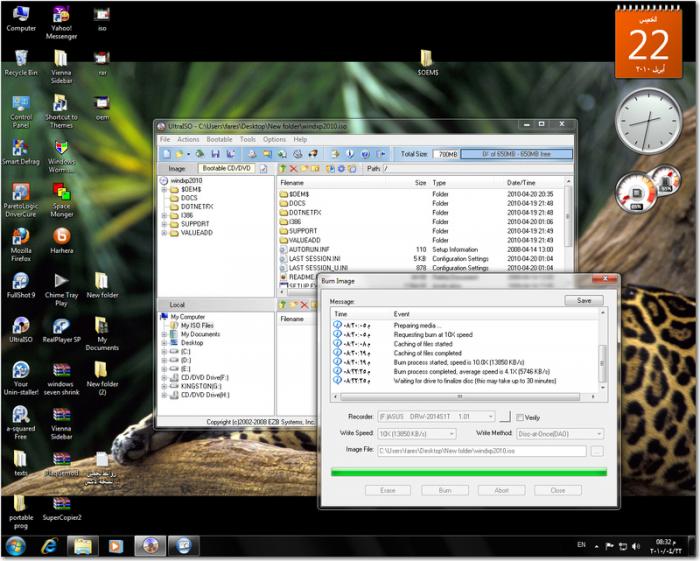Click the green Up arrow in Image pane toolbar

(x=283, y=169)
